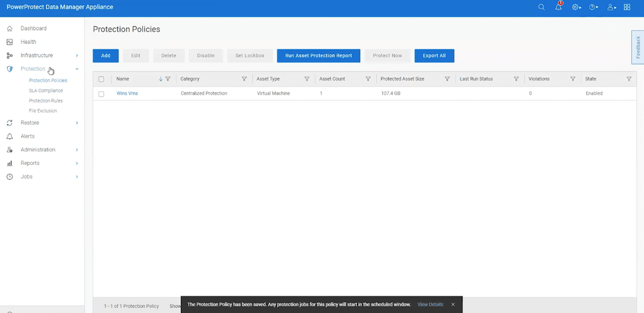Filter the Asset Type column
The image size is (644, 313).
pyautogui.click(x=307, y=79)
